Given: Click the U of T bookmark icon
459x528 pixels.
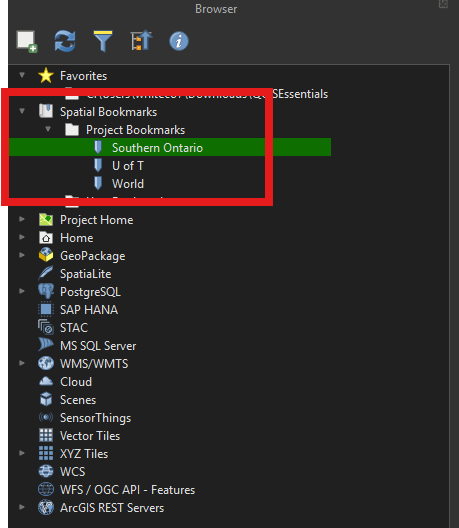Looking at the screenshot, I should (x=98, y=165).
